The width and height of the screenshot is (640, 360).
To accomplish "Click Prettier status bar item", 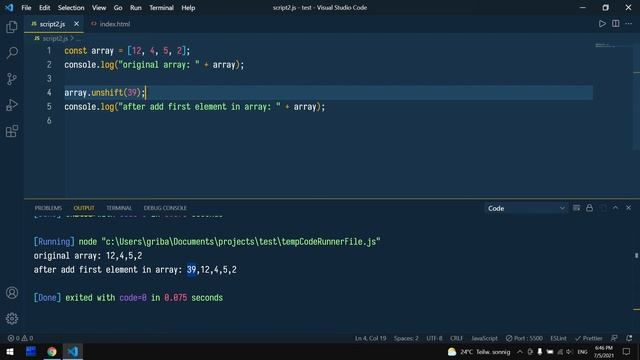I will pos(588,338).
